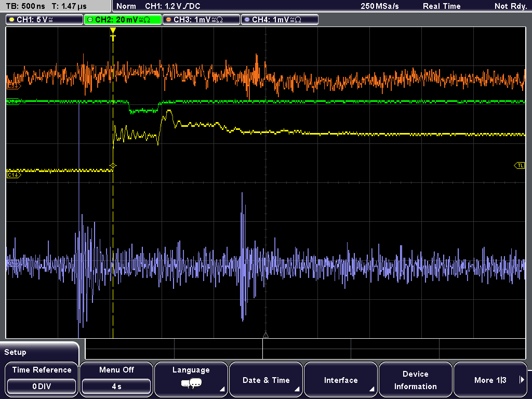532x399 pixels.
Task: Click the C1 ground reference marker
Action: click(x=14, y=175)
